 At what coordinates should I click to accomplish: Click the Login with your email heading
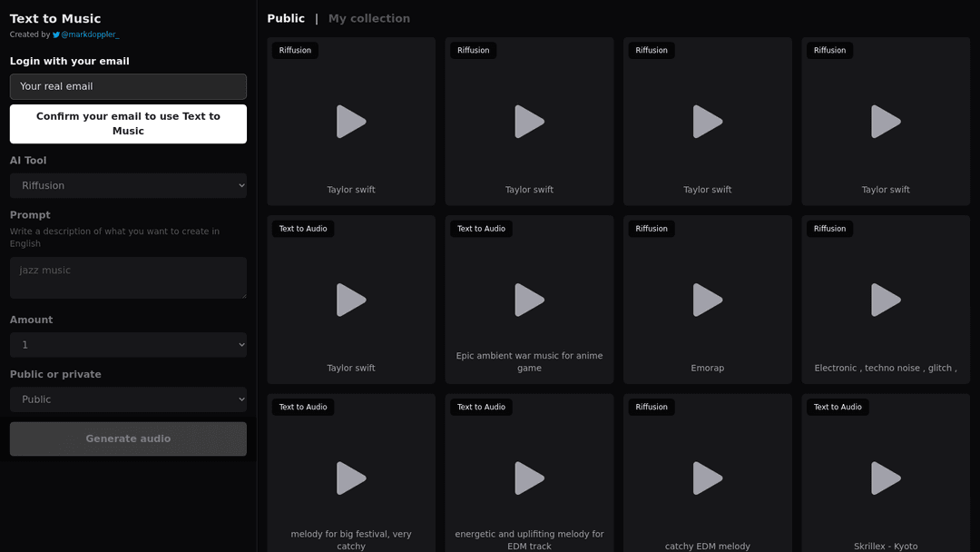[x=69, y=61]
